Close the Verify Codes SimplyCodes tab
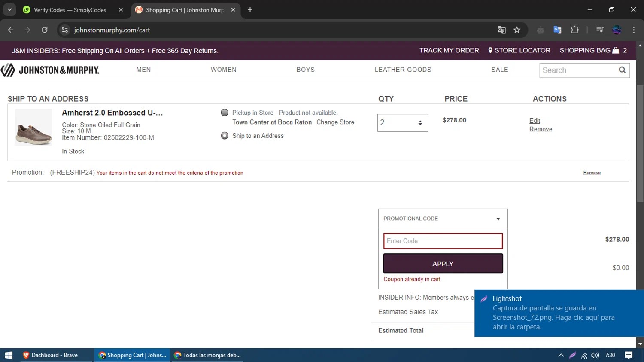 pos(121,10)
